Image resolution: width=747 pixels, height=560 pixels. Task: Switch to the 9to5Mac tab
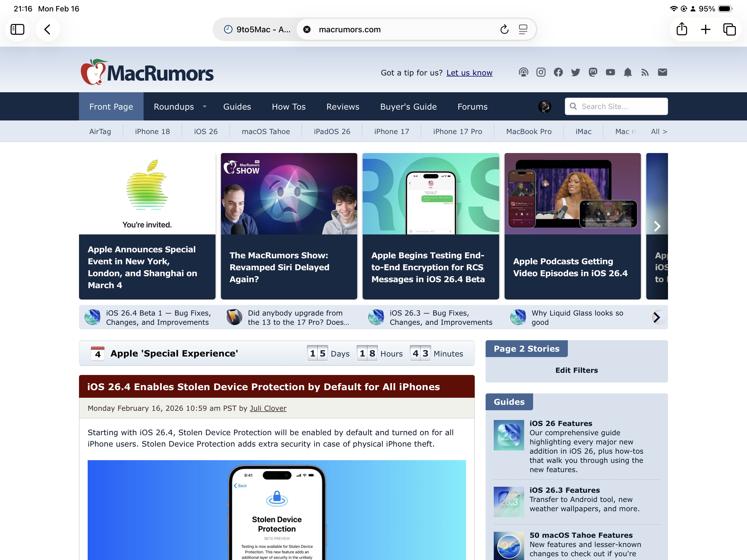pyautogui.click(x=257, y=29)
